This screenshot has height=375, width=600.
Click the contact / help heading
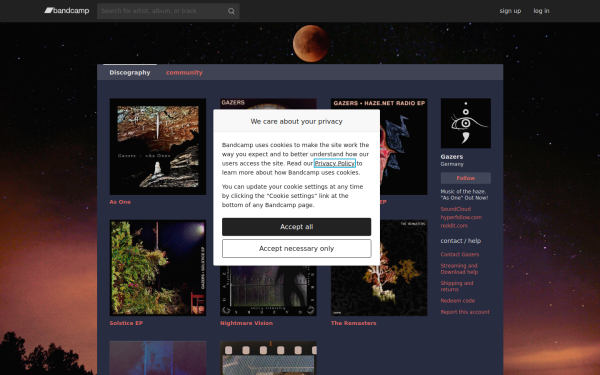461,241
